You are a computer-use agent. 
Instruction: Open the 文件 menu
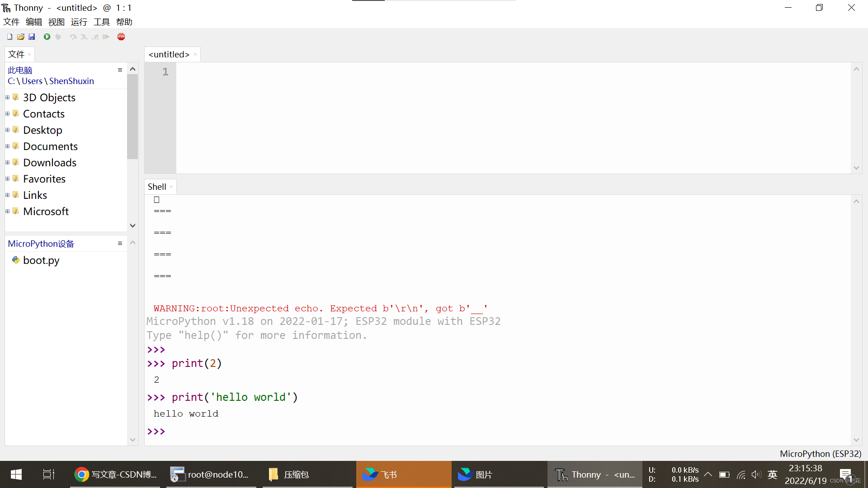(x=11, y=22)
